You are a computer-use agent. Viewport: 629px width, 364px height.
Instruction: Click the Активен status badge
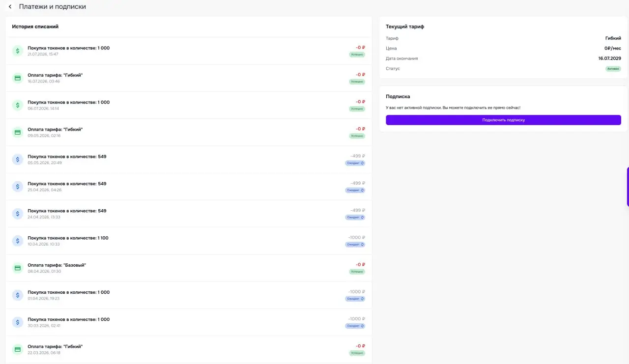(x=613, y=69)
